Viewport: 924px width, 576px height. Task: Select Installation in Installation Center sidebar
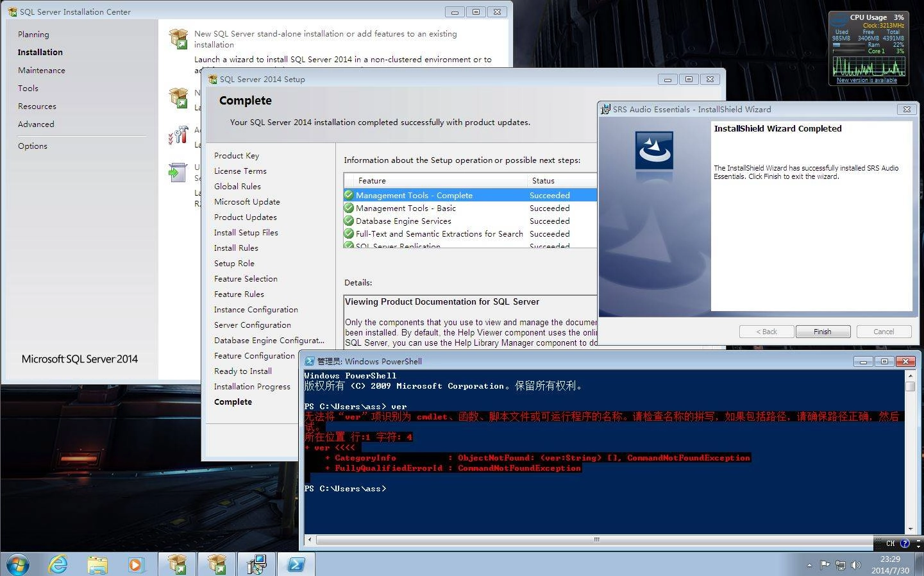tap(40, 53)
